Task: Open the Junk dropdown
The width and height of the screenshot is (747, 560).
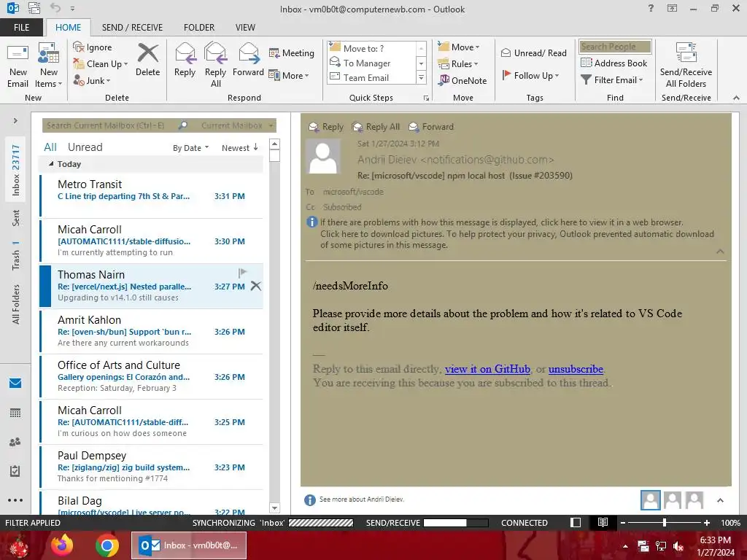Action: 92,80
